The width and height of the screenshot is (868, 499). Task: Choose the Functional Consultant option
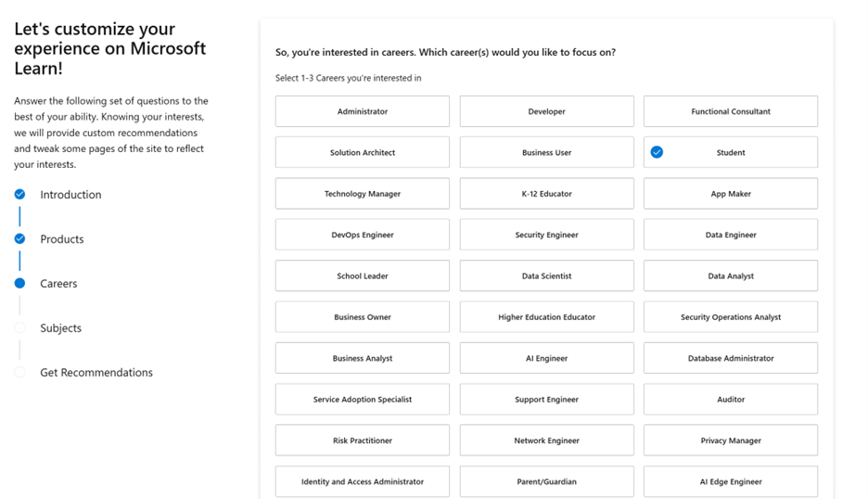pyautogui.click(x=730, y=111)
